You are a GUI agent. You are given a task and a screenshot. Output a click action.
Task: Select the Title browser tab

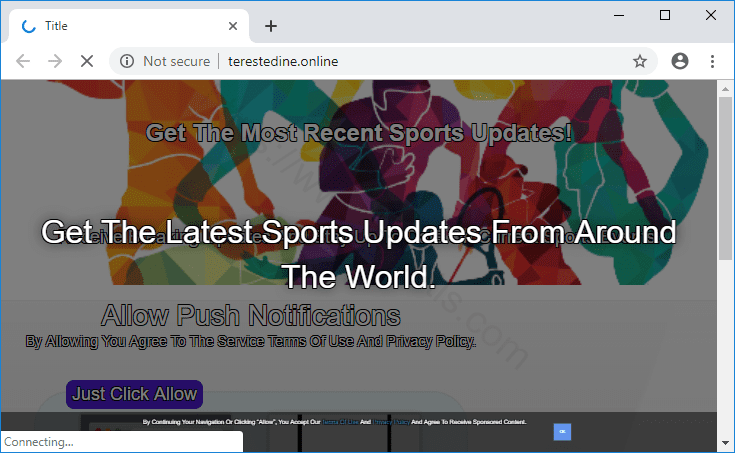pyautogui.click(x=120, y=26)
